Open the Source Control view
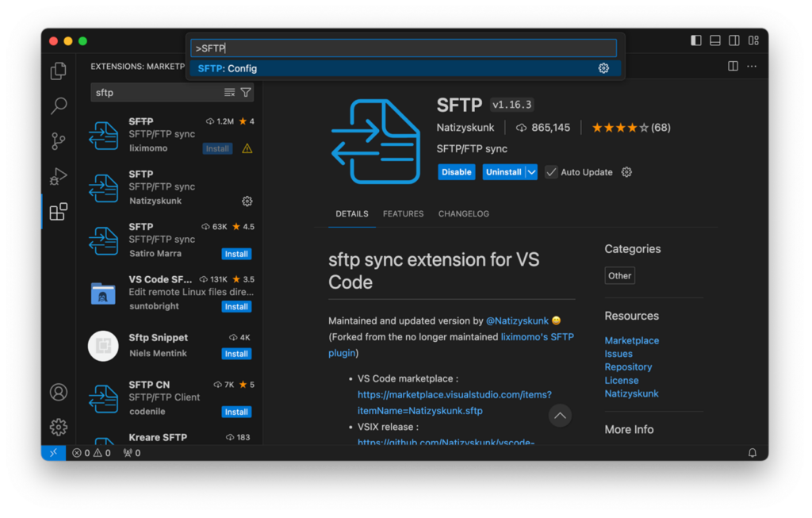 tap(59, 141)
